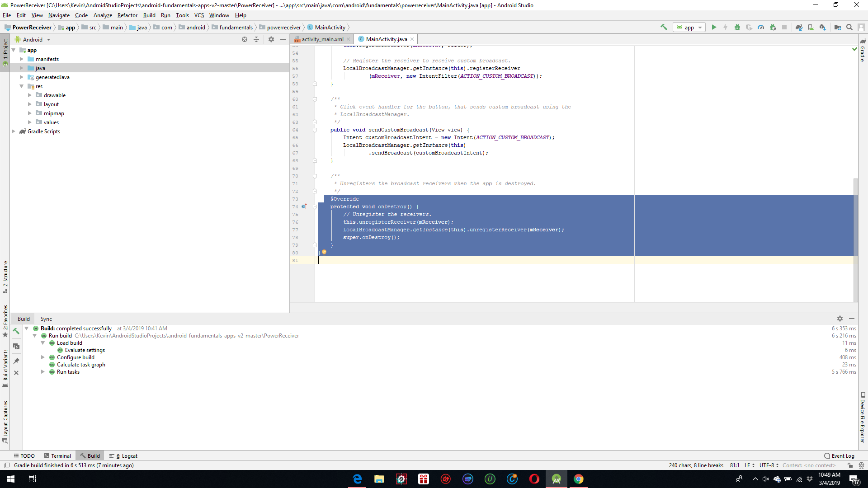This screenshot has width=868, height=488.
Task: Hide the Build tool window minus icon
Action: (852, 319)
